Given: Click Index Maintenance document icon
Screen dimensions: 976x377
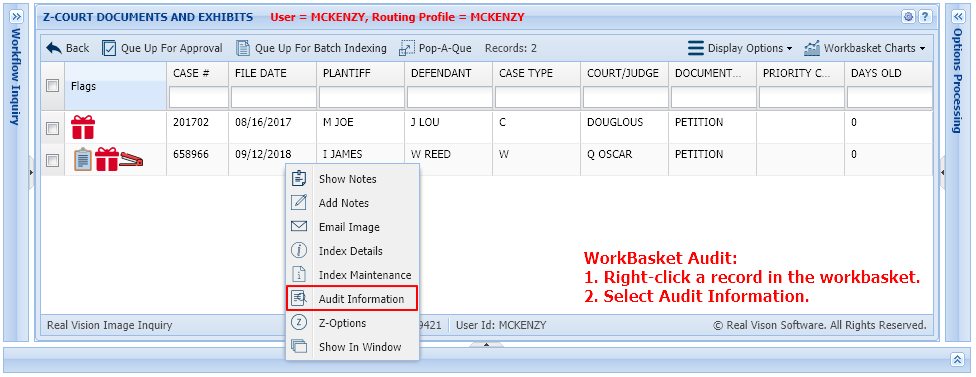Looking at the screenshot, I should [299, 274].
